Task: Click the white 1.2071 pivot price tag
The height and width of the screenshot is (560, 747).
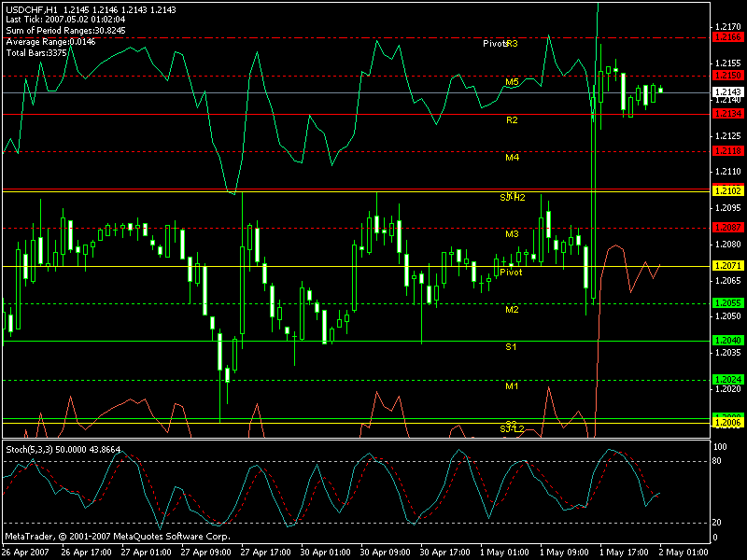Action: pos(727,266)
